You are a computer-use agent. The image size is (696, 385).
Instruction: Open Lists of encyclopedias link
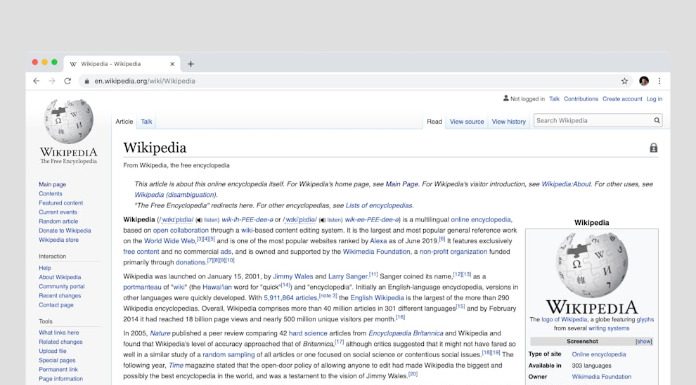tap(379, 205)
